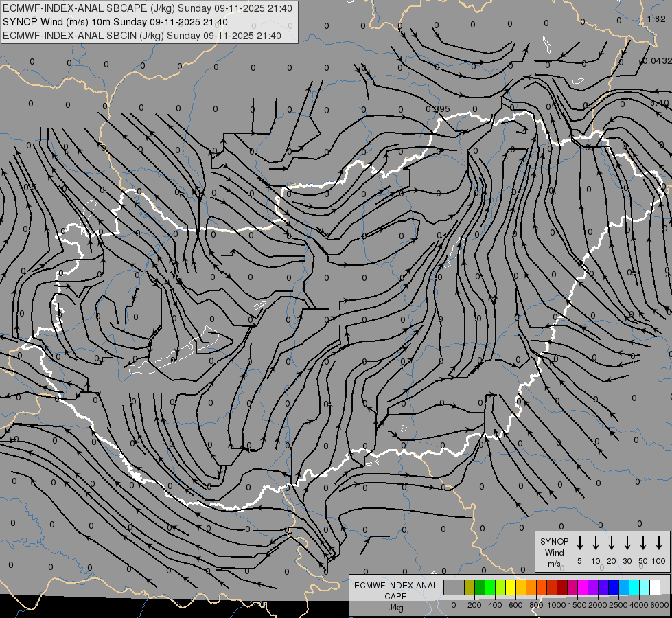
Task: Click the 10 m/s wind arrow in legend
Action: [595, 543]
